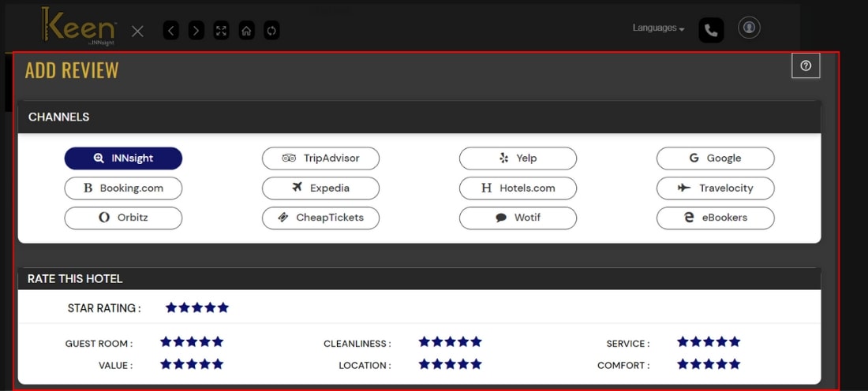868x391 pixels.
Task: Rate Comfort one star
Action: pos(683,364)
